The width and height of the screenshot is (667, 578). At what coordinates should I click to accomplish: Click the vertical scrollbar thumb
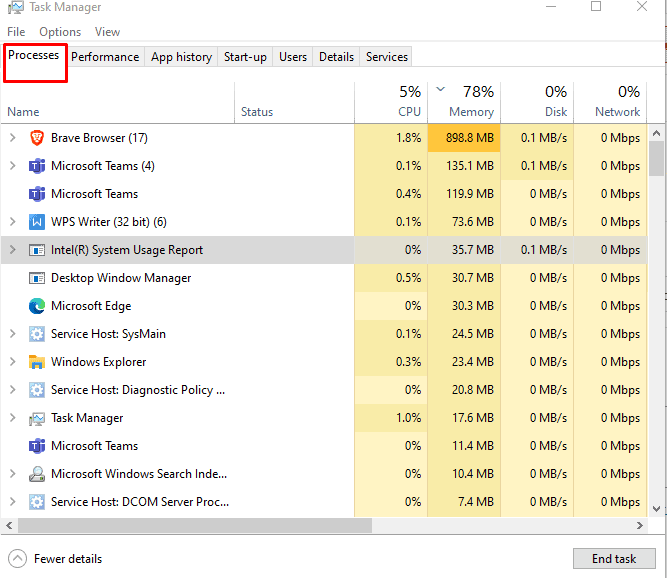656,159
